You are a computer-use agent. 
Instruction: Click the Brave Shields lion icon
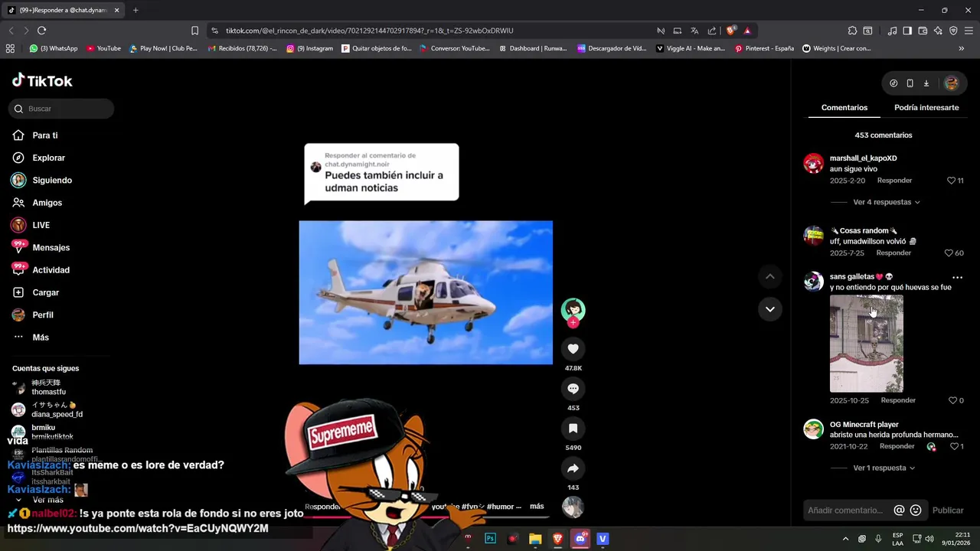click(730, 31)
